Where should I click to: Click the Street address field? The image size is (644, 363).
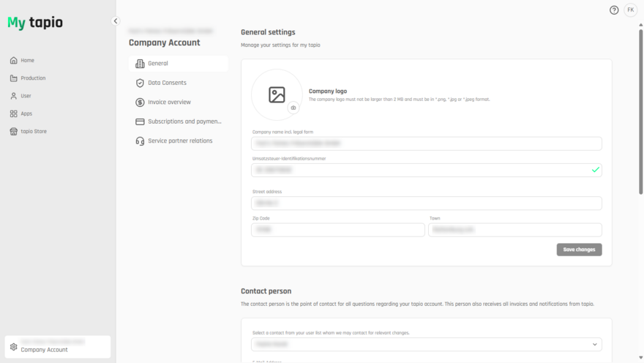(427, 203)
